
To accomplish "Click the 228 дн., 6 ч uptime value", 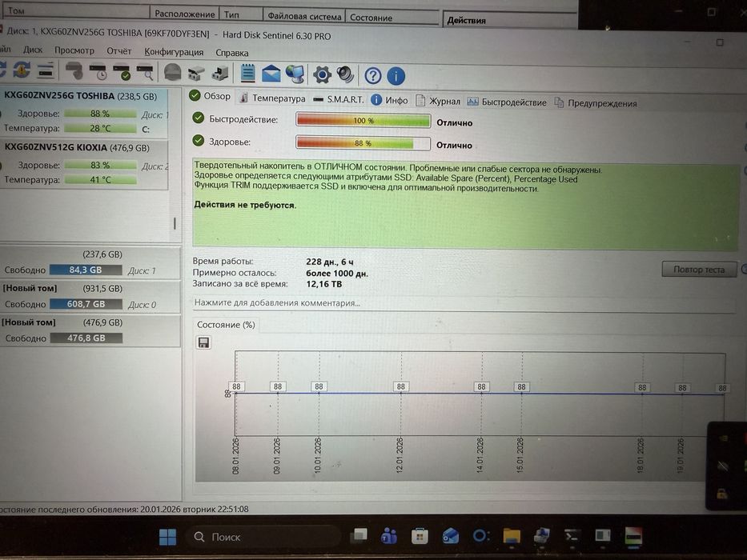I will (330, 262).
